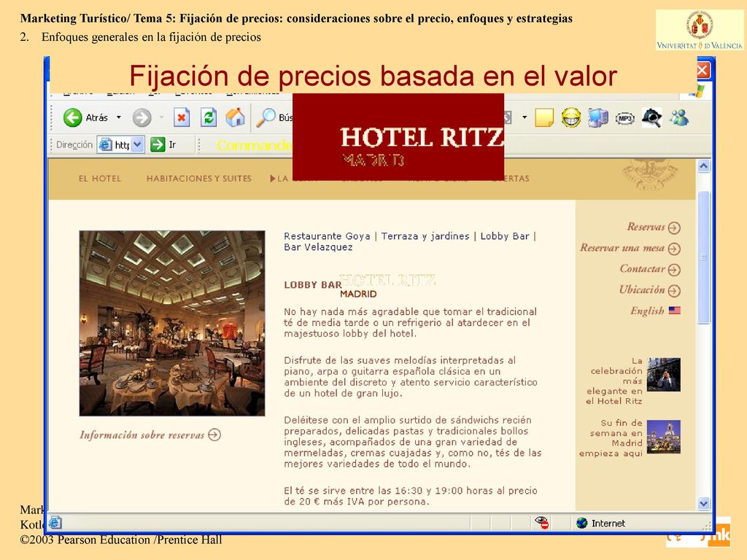Click the Universitat de València logo
The width and height of the screenshot is (747, 560).
click(x=700, y=30)
